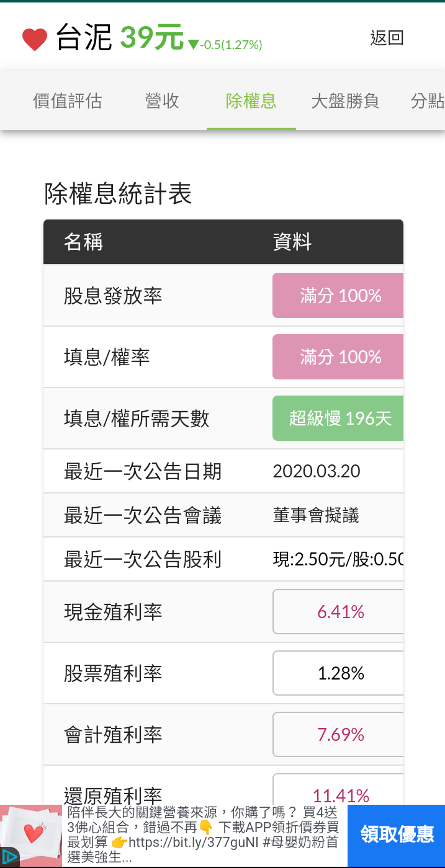Image resolution: width=445 pixels, height=868 pixels.
Task: Select the 7.69% accounting yield box
Action: (x=338, y=735)
